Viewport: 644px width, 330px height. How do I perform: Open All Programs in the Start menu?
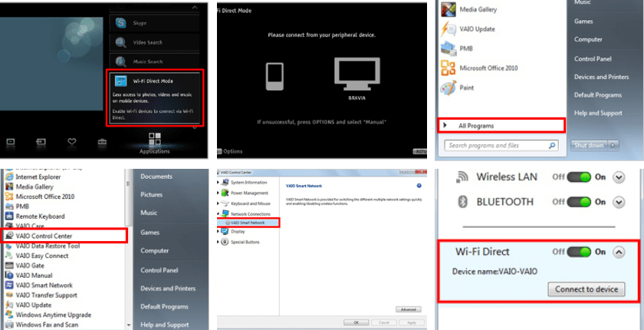click(x=501, y=126)
